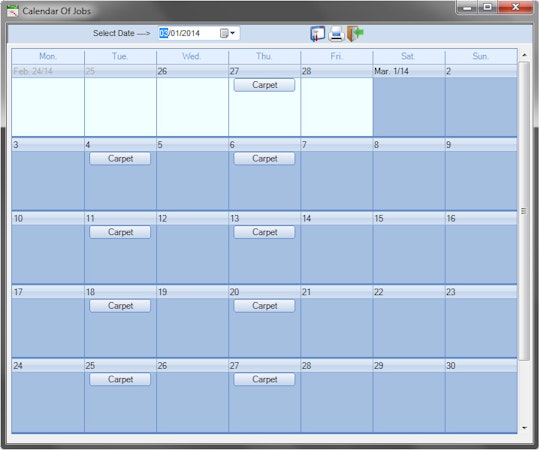This screenshot has height=450, width=539.
Task: Select day 14 in the calendar
Action: [x=337, y=248]
